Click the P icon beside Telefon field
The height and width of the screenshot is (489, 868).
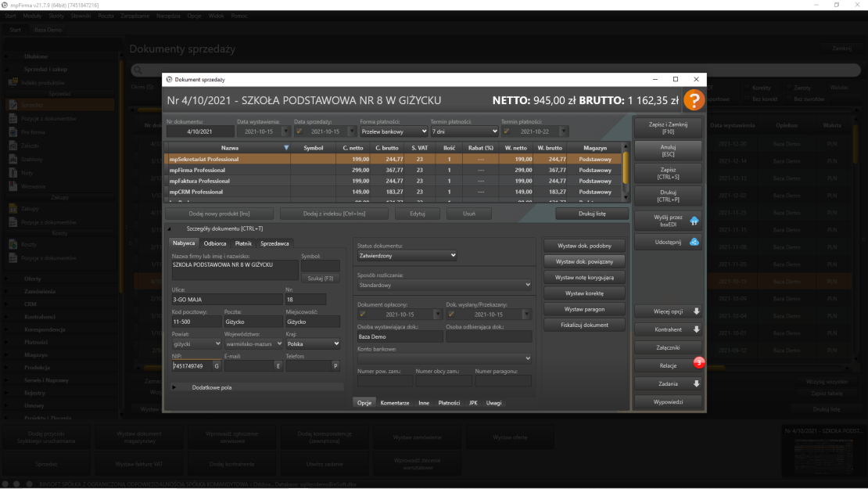[x=336, y=366]
